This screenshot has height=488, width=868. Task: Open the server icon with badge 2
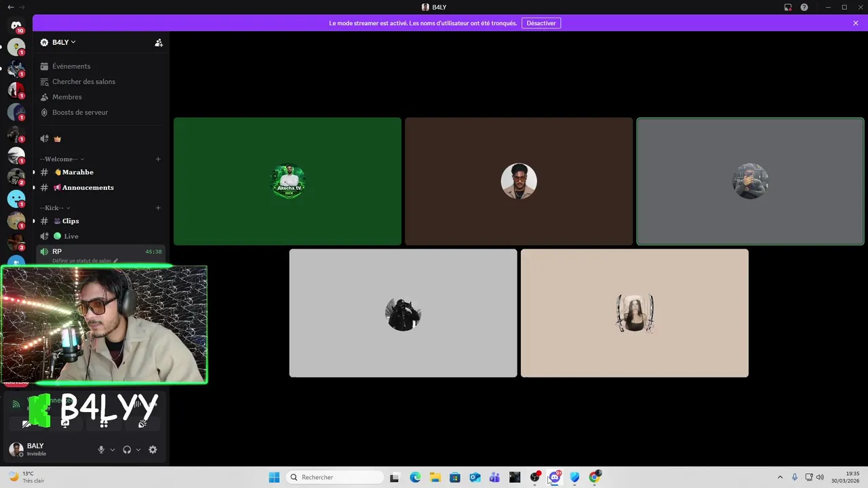point(16,177)
